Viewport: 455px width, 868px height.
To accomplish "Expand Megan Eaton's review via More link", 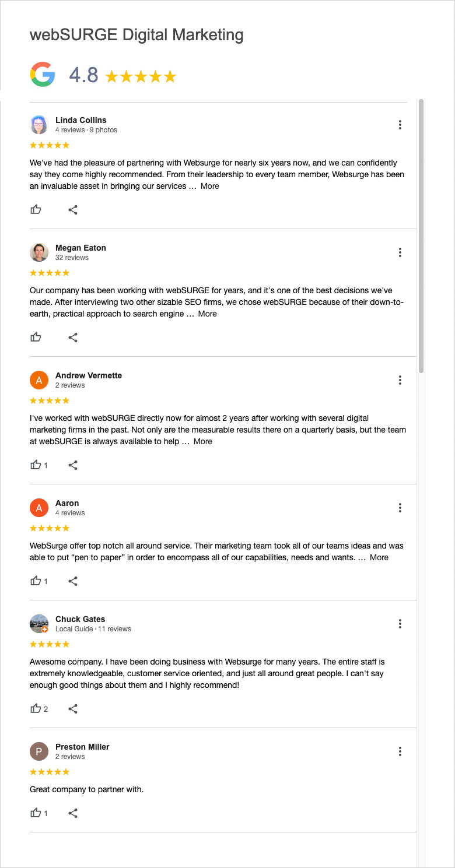I will (207, 314).
